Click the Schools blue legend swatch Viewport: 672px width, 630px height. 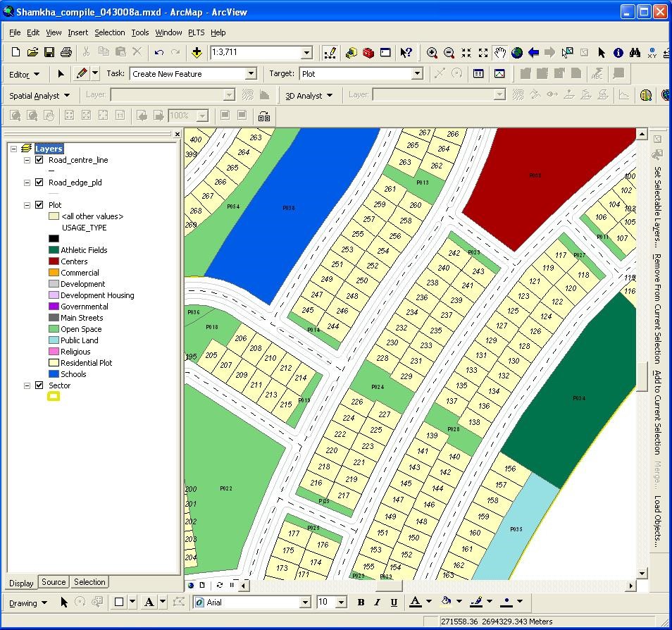[54, 374]
